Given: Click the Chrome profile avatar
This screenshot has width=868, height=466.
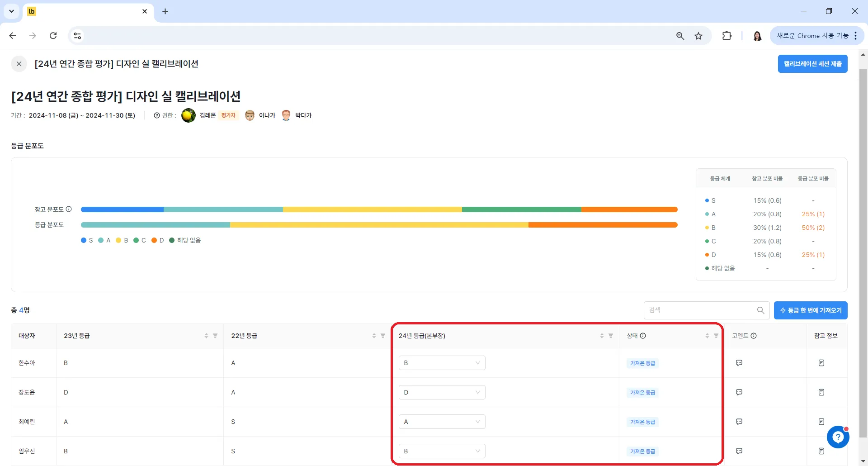Looking at the screenshot, I should pyautogui.click(x=757, y=36).
